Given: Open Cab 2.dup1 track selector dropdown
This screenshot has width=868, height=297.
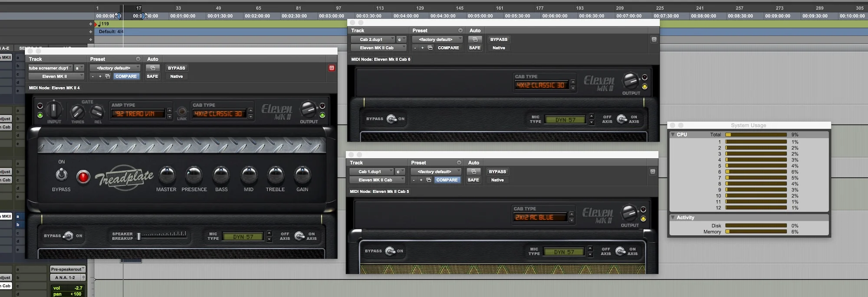Looking at the screenshot, I should point(373,39).
